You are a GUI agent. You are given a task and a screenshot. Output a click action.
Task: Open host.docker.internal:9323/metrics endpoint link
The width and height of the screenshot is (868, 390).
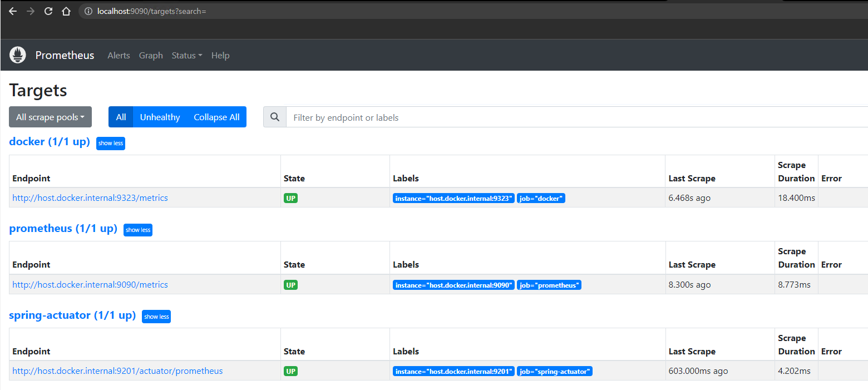[90, 198]
